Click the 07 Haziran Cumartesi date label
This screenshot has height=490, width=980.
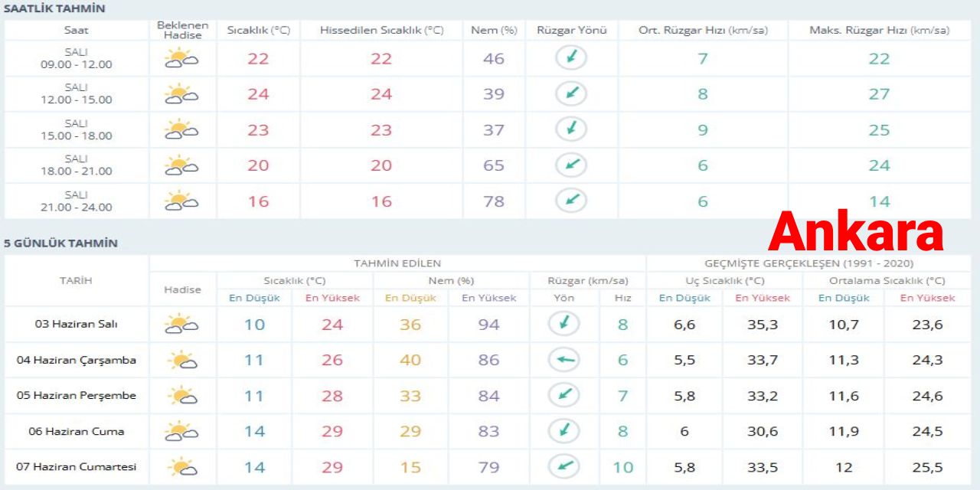click(x=77, y=466)
